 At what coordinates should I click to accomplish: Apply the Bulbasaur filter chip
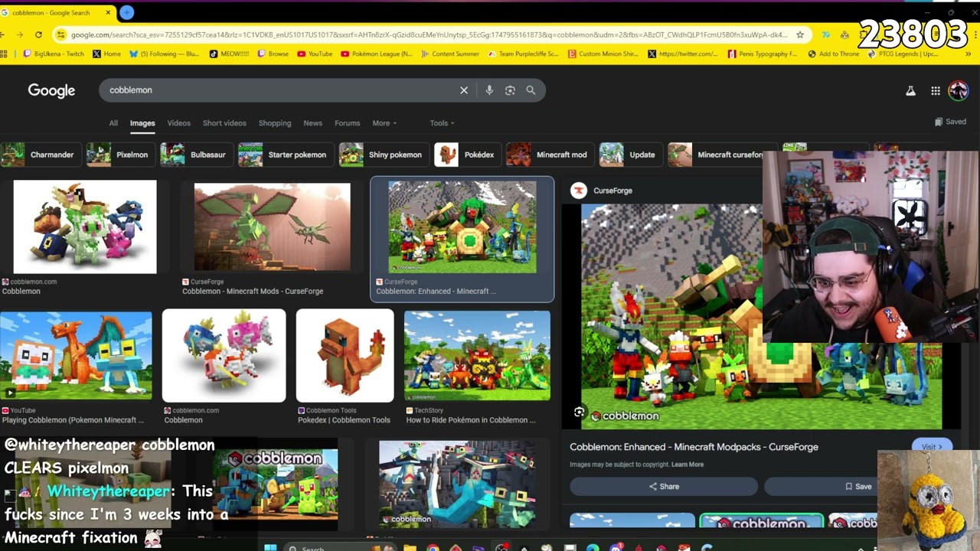pyautogui.click(x=195, y=155)
